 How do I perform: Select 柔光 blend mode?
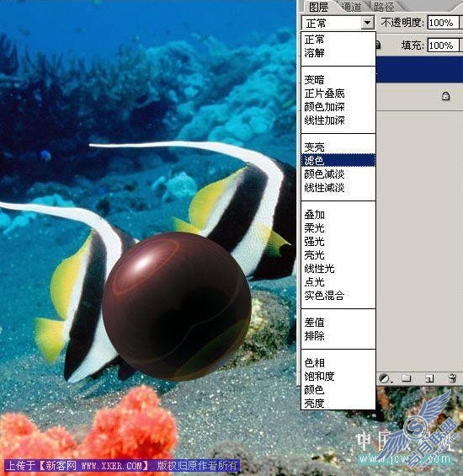pyautogui.click(x=314, y=228)
